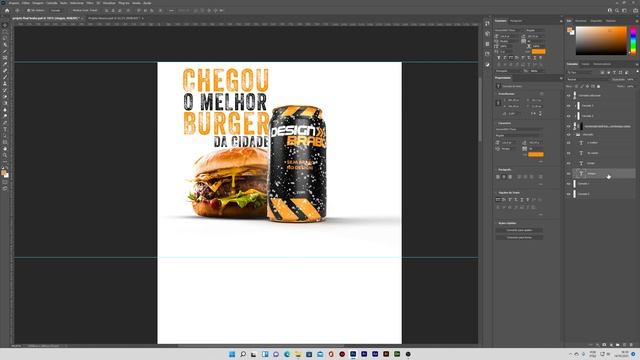Screen dimensions: 640x360
Task: Select the Pen tool
Action: click(x=5, y=123)
